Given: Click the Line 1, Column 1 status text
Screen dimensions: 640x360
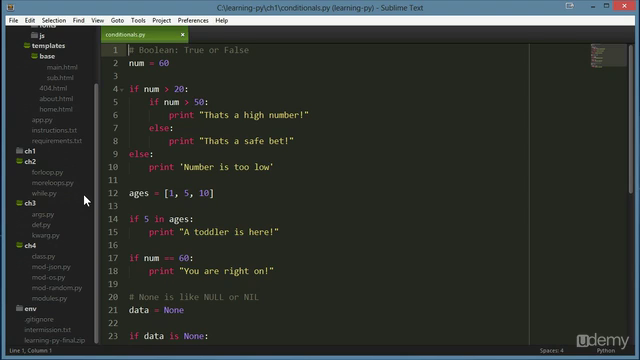Looking at the screenshot, I should 31,351.
